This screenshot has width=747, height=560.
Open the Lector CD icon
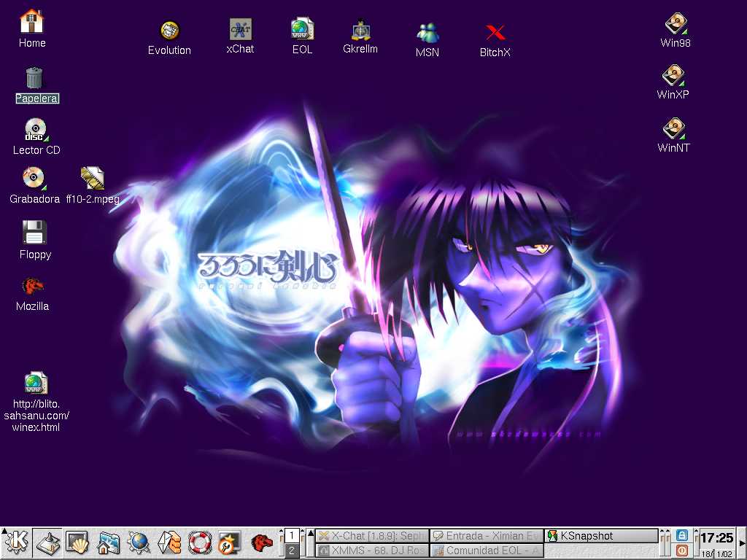(x=36, y=130)
